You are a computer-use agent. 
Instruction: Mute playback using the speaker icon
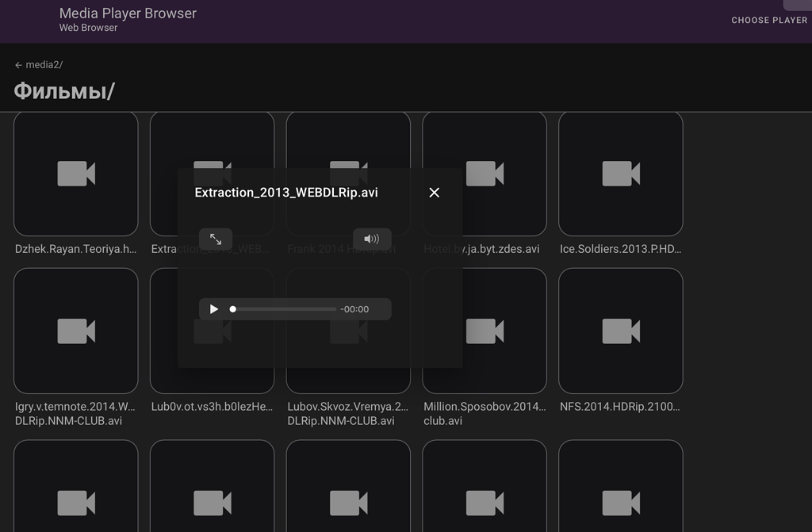(372, 239)
